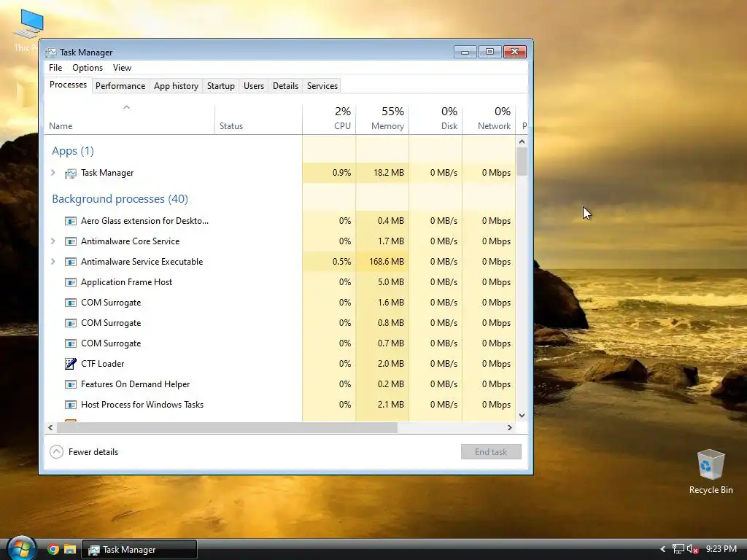Click the End task button

(491, 452)
